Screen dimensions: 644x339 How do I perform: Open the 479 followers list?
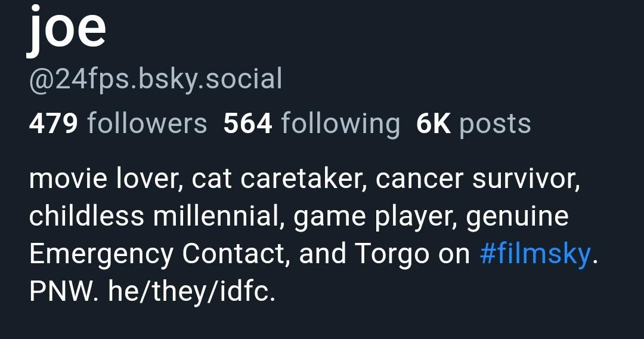click(x=118, y=124)
